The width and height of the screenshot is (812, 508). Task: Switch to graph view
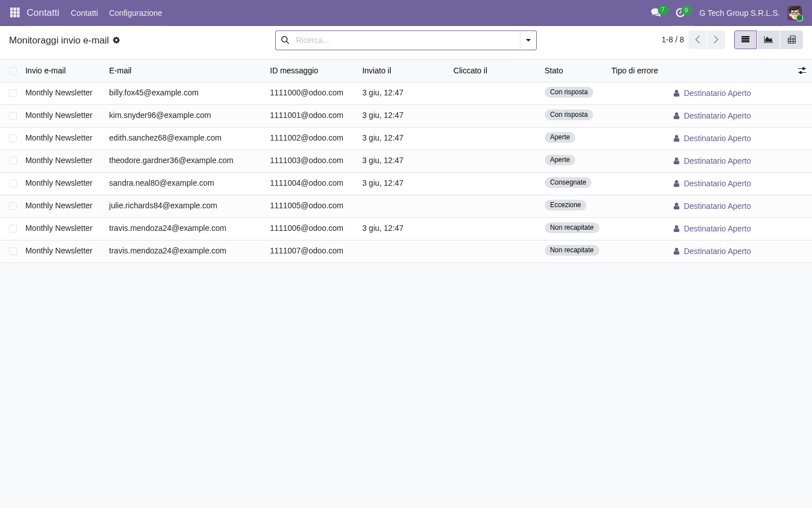pyautogui.click(x=769, y=40)
